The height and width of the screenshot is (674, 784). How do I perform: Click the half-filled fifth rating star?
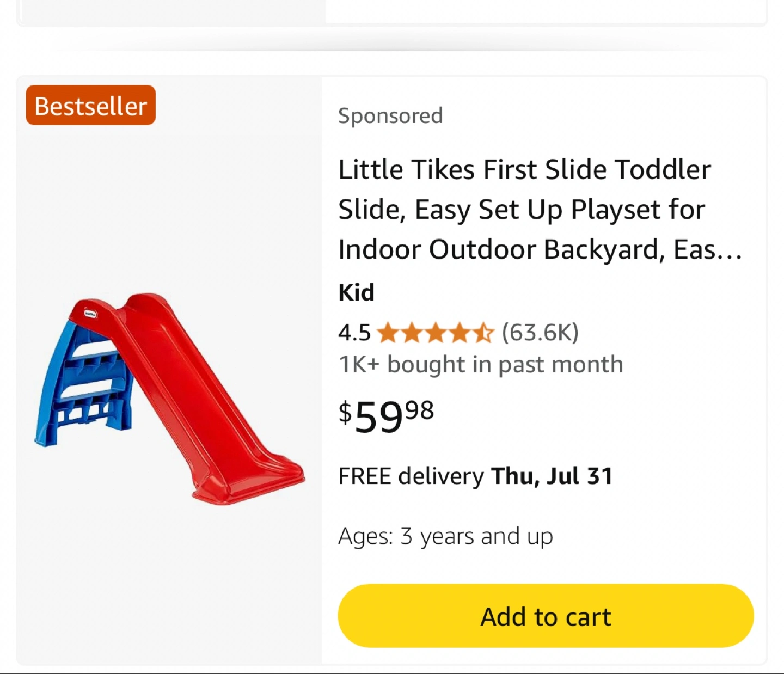pyautogui.click(x=483, y=333)
